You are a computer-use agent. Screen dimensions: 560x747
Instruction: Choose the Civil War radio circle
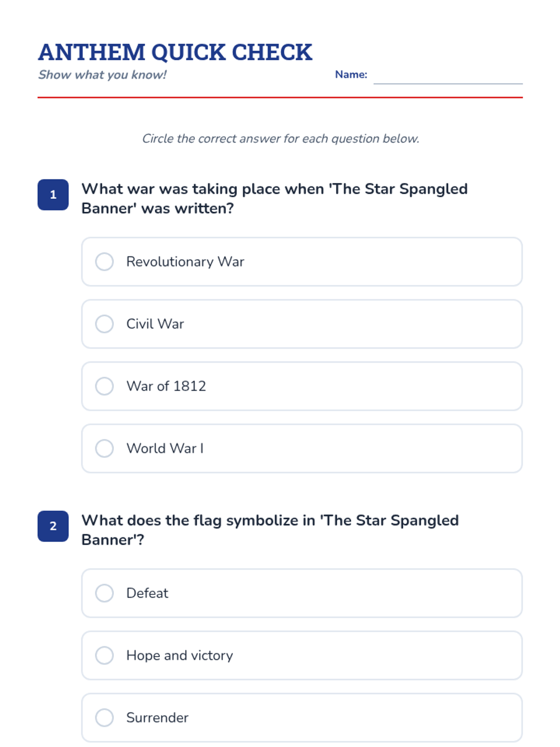click(x=105, y=324)
